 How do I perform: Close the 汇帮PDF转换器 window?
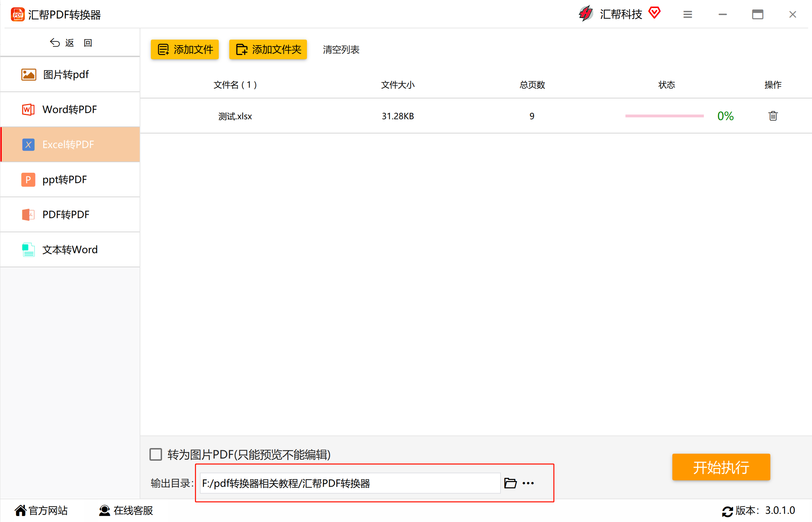(x=793, y=14)
